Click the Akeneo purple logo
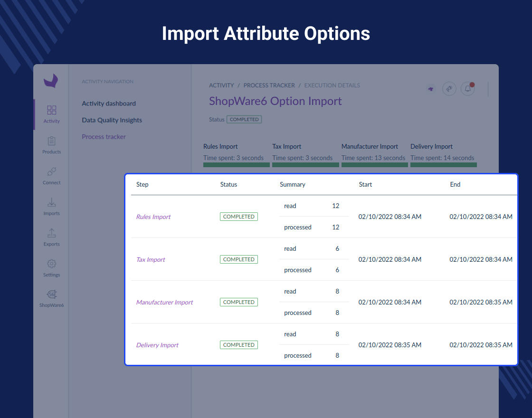Image resolution: width=532 pixels, height=418 pixels. (x=51, y=81)
